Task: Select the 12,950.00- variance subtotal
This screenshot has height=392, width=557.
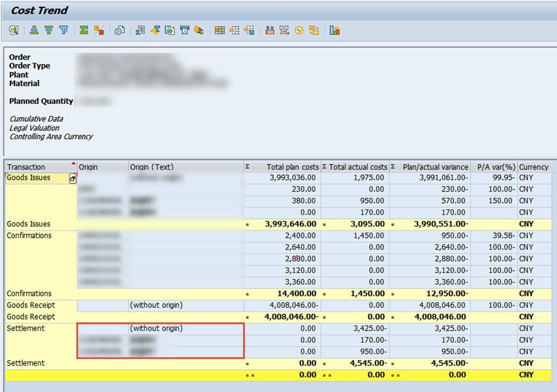Action: tap(430, 294)
